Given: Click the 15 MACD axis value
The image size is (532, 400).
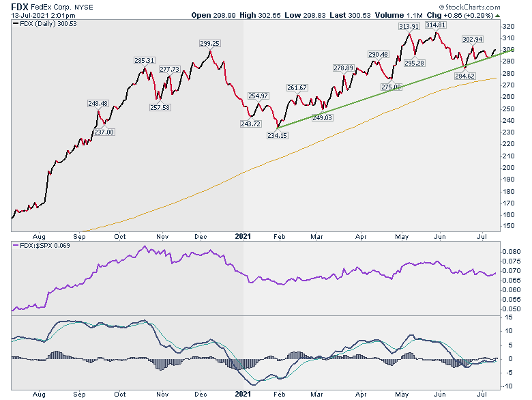Looking at the screenshot, I should [x=509, y=317].
